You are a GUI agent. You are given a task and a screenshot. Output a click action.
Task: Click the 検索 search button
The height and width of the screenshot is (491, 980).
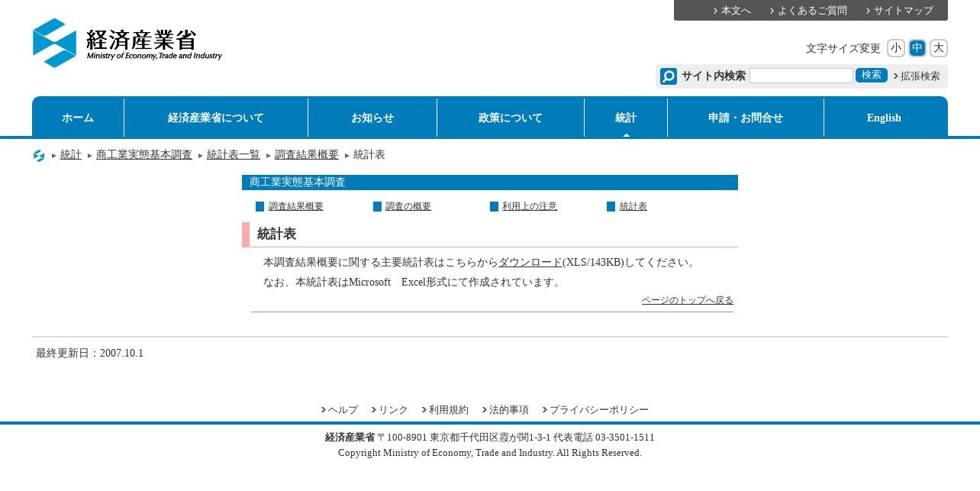(x=872, y=75)
